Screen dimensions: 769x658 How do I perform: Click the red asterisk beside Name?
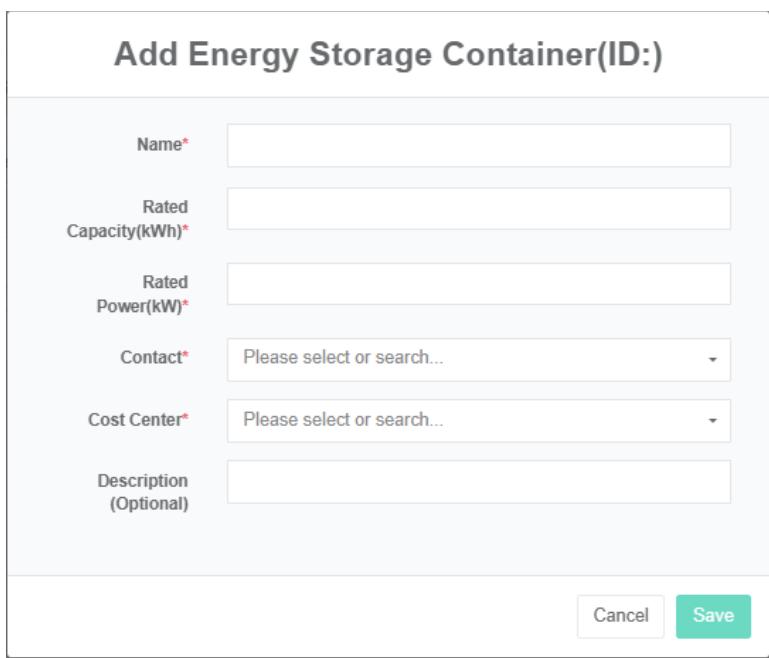185,145
